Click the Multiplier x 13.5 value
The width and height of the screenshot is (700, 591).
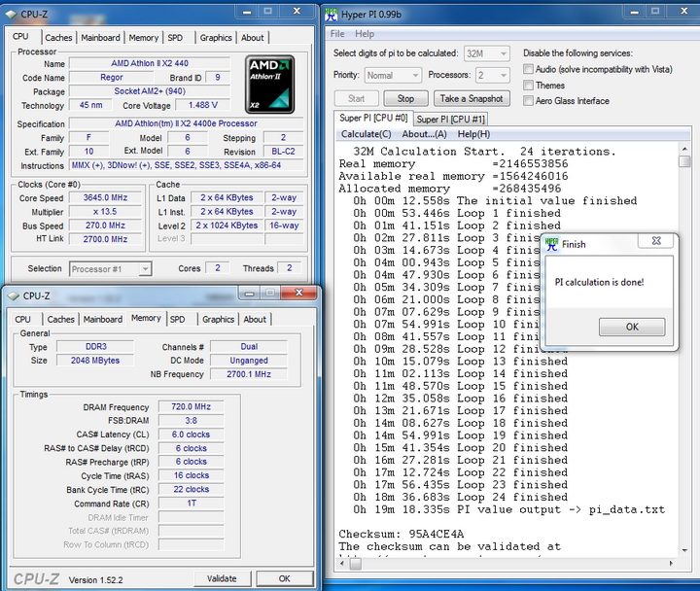(105, 212)
